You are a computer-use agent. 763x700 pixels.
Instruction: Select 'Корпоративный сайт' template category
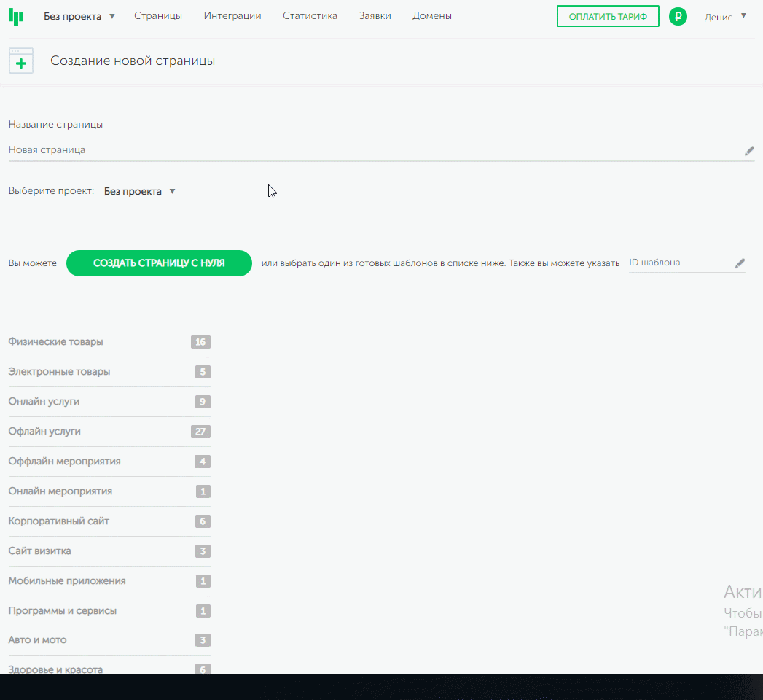[59, 521]
